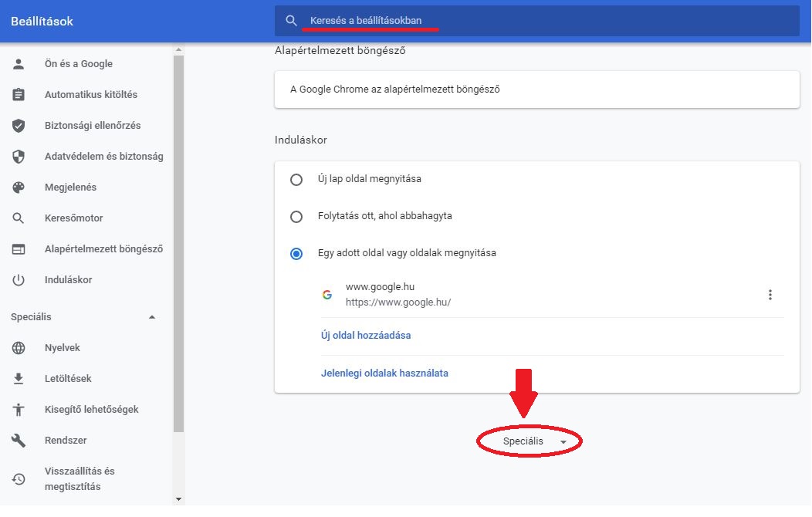The image size is (812, 517).
Task: Expand the Speciális section at page bottom
Action: (529, 441)
